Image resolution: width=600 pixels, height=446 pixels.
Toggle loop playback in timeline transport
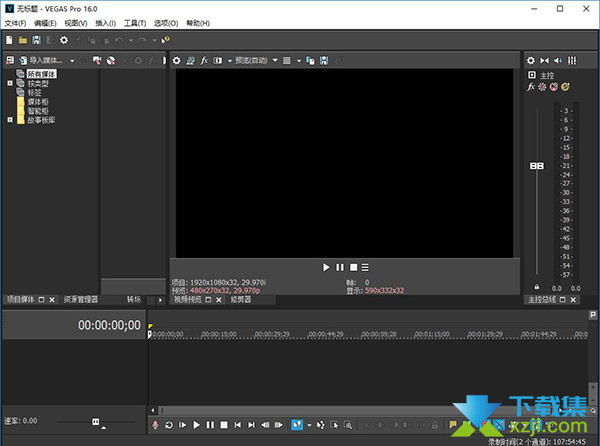tap(169, 425)
